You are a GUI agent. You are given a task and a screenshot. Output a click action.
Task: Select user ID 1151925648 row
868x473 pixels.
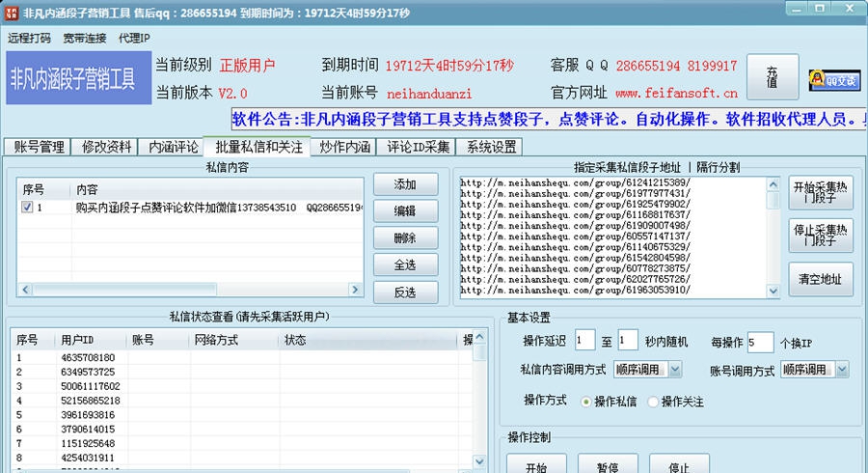pyautogui.click(x=242, y=444)
